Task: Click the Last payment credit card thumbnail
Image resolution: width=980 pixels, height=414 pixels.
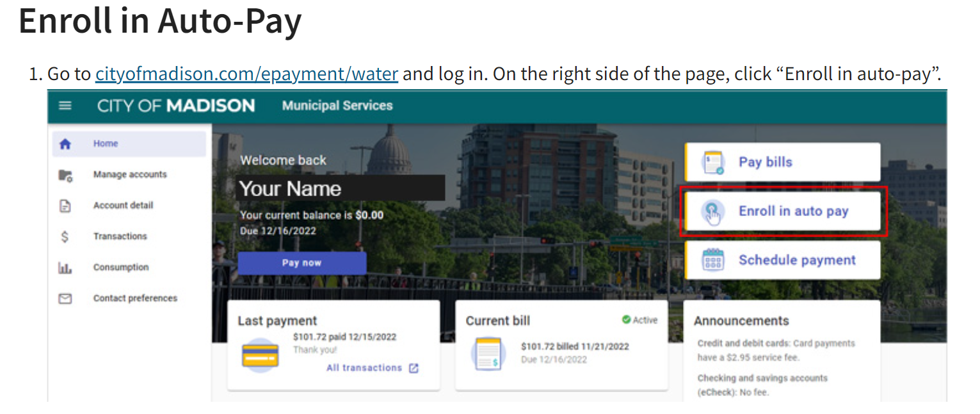Action: click(260, 355)
